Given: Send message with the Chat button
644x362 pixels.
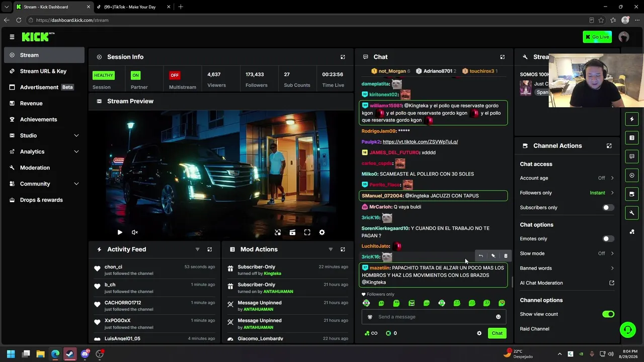Looking at the screenshot, I should pyautogui.click(x=497, y=333).
